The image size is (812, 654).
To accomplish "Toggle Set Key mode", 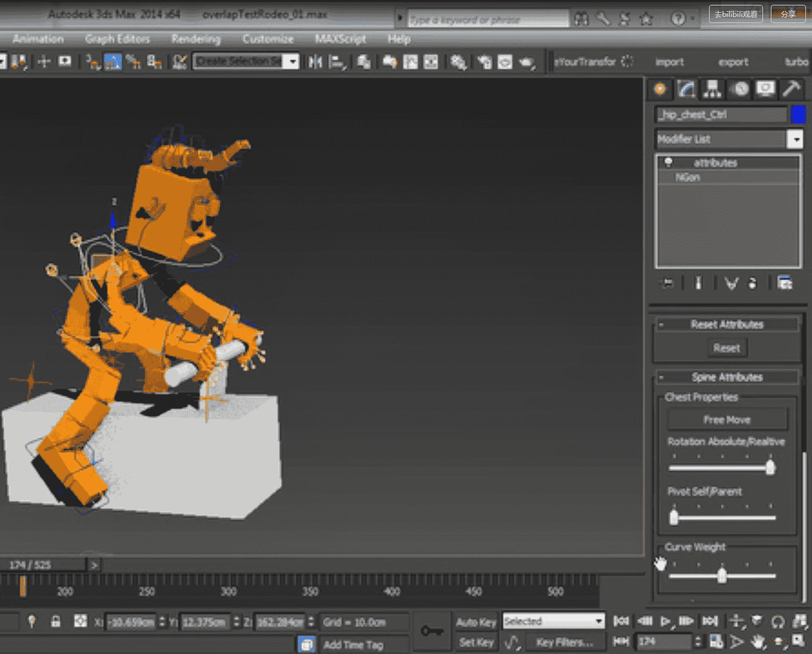I will [x=476, y=642].
